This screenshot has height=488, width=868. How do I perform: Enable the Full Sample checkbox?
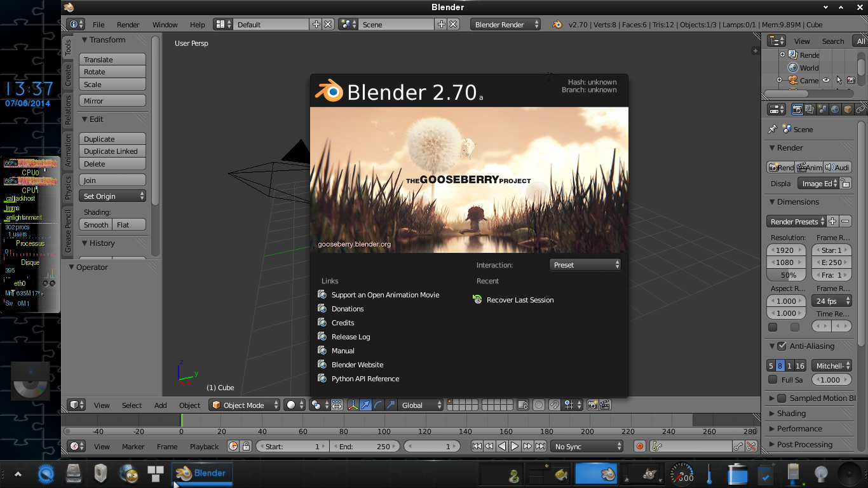(x=773, y=379)
